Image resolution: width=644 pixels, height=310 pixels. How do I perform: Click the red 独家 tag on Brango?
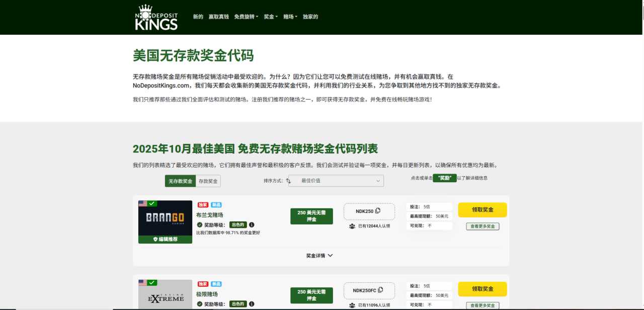coord(203,205)
